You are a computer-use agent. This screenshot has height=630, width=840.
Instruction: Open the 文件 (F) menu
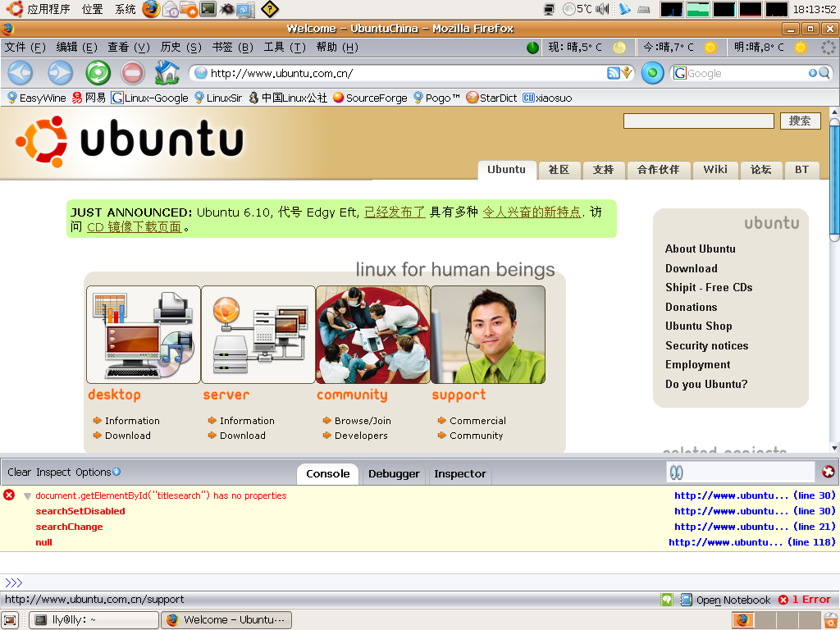(x=25, y=48)
